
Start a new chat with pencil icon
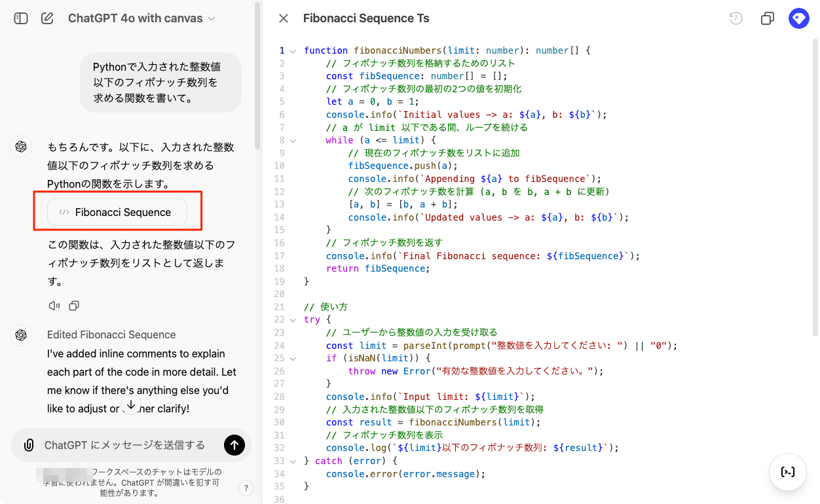pyautogui.click(x=47, y=18)
